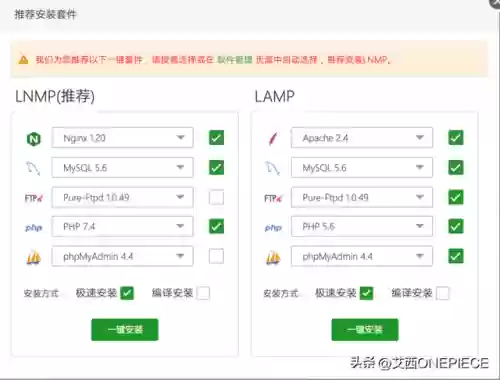Image resolution: width=500 pixels, height=380 pixels.
Task: Uncheck the Apache 2.4 checkbox in LAMP
Action: click(x=456, y=138)
